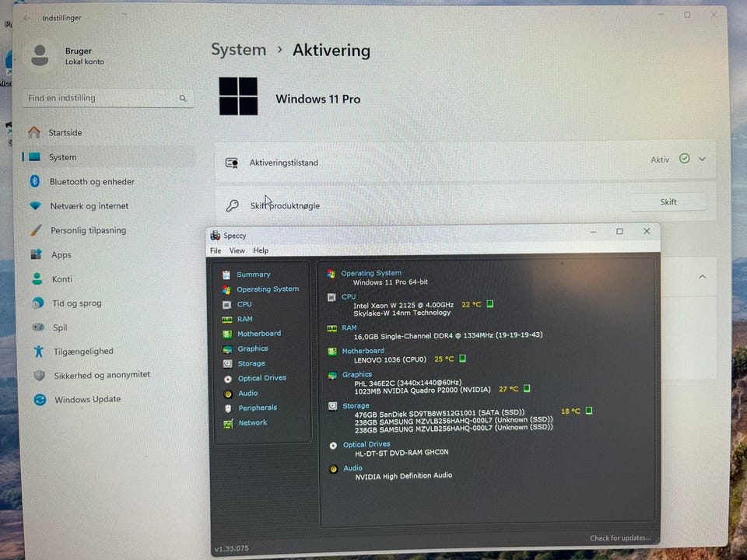Click 16,0GB Single-Channel DDR4 text
This screenshot has height=560, width=747.
point(448,336)
